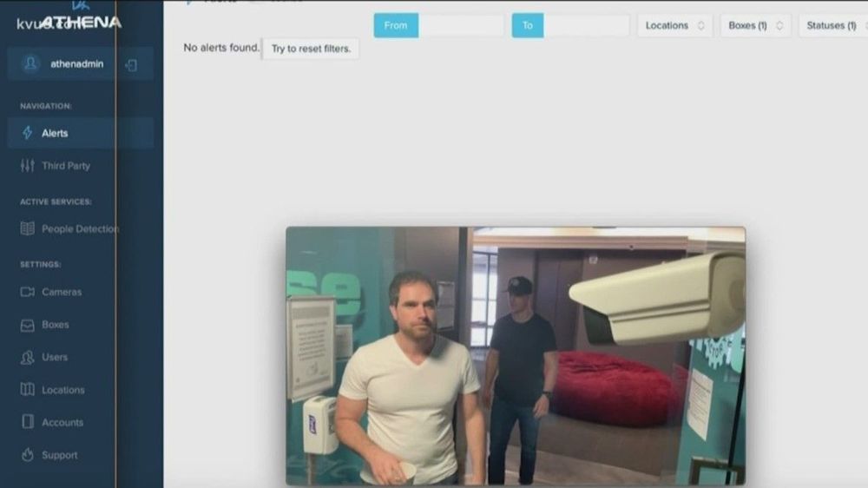Click the Cameras video icon
Image resolution: width=868 pixels, height=488 pixels.
pyautogui.click(x=27, y=292)
